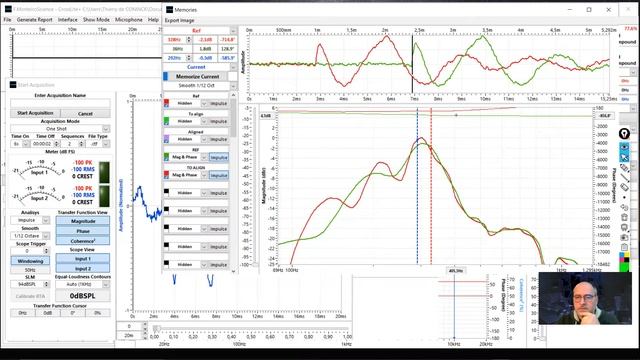This screenshot has height=360, width=640.
Task: Select the cursor pointer tool icon
Action: [624, 157]
